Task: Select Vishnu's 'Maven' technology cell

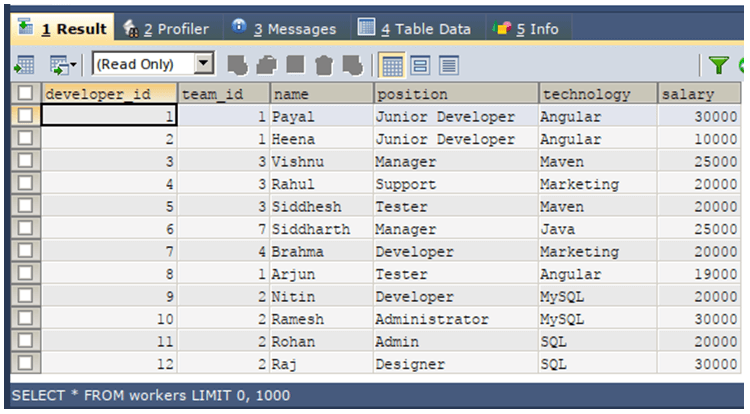Action: [598, 161]
